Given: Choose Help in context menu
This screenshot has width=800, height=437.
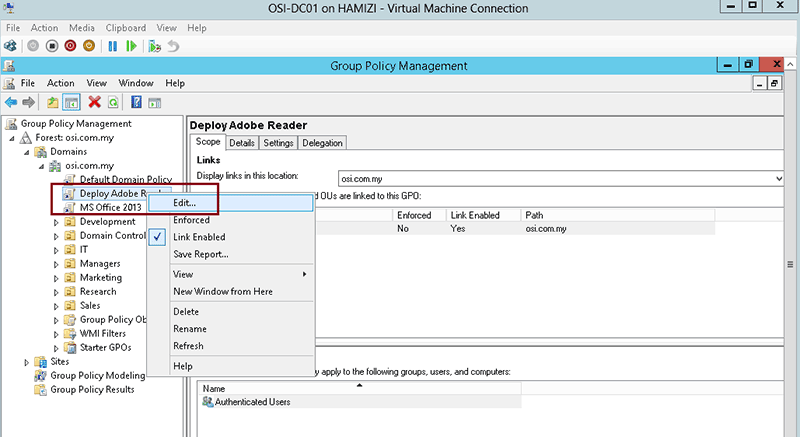Looking at the screenshot, I should (x=231, y=366).
